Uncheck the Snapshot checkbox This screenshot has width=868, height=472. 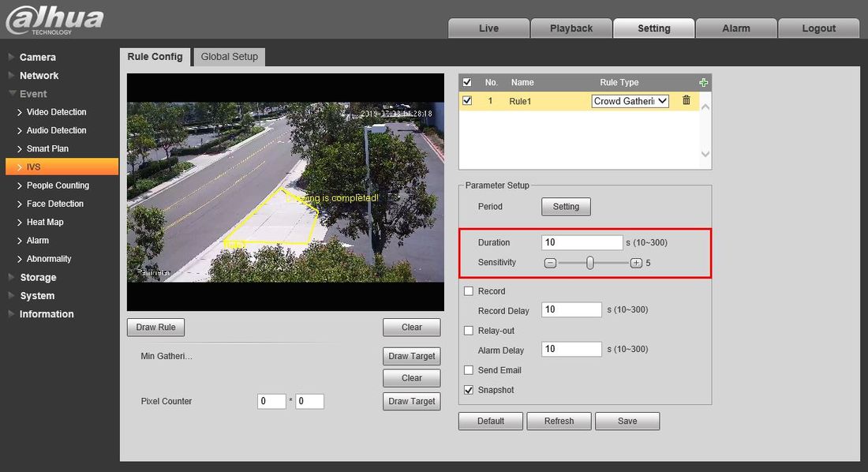469,390
